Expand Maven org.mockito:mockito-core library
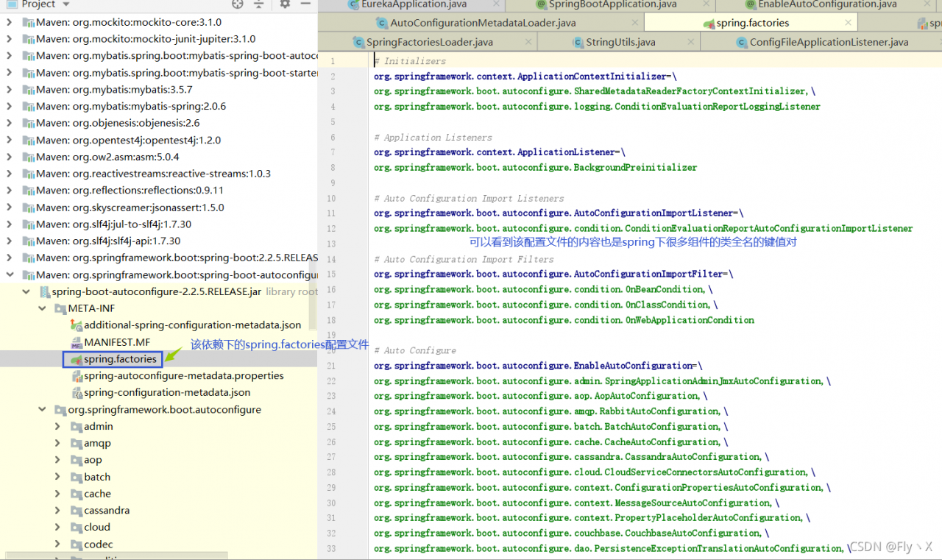This screenshot has width=942, height=560. [x=10, y=22]
